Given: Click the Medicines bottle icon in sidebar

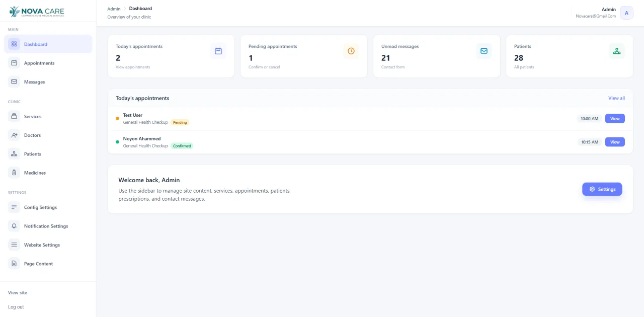Looking at the screenshot, I should (x=14, y=173).
